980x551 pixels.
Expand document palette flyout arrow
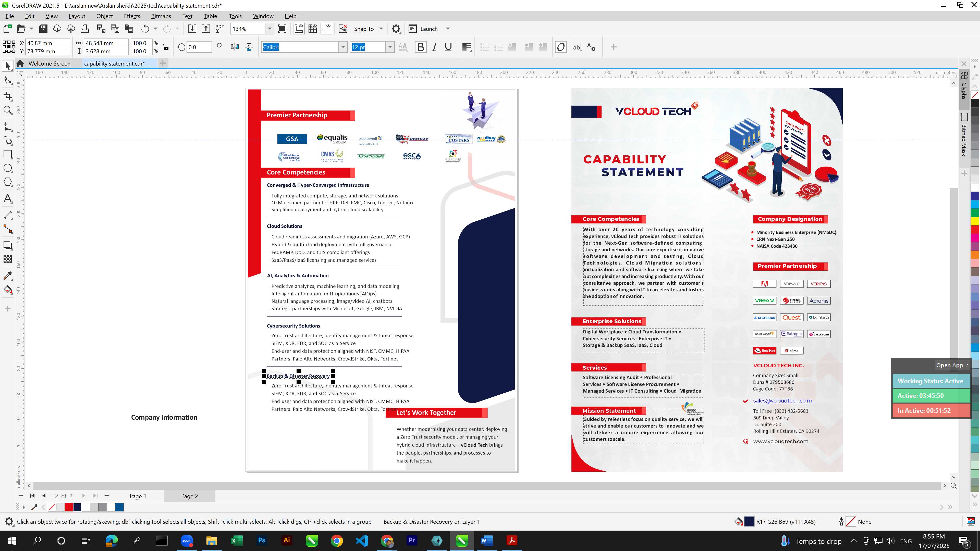23,507
